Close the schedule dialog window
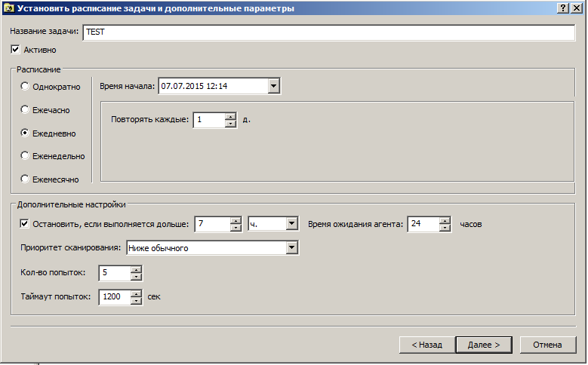The height and width of the screenshot is (365, 588). coord(577,8)
